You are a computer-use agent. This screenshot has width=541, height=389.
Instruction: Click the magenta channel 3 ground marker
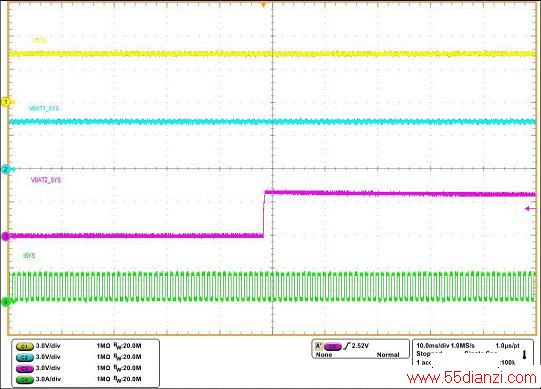[x=6, y=236]
